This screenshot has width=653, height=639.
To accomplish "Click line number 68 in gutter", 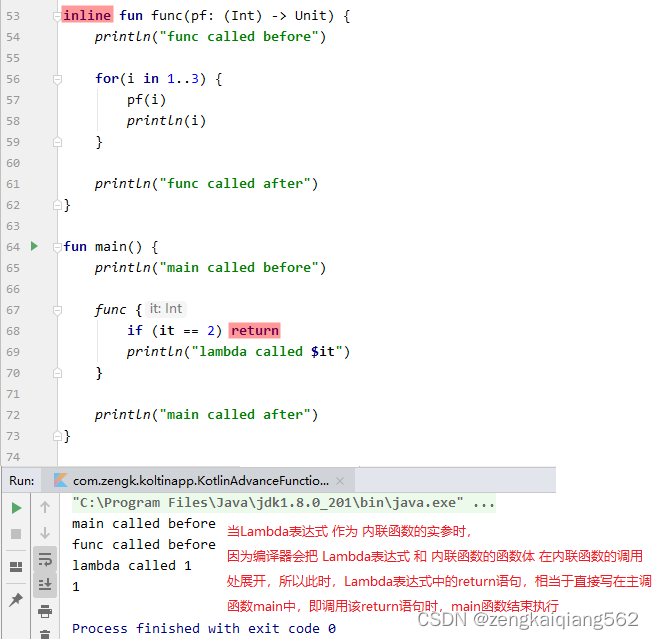I will (13, 331).
